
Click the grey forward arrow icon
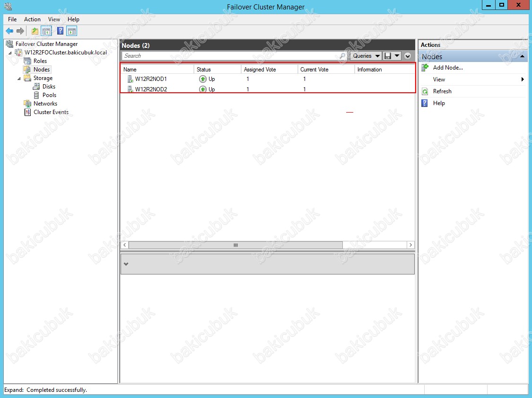click(20, 31)
